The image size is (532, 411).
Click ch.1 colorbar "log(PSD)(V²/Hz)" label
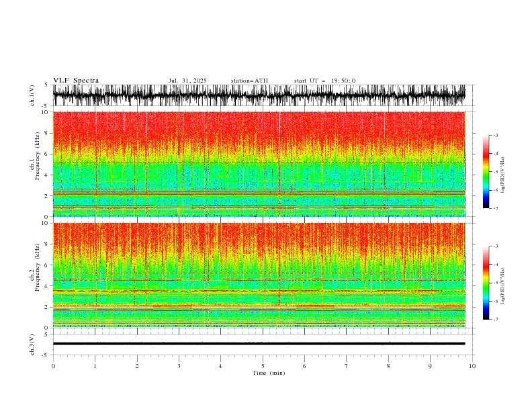pyautogui.click(x=502, y=175)
